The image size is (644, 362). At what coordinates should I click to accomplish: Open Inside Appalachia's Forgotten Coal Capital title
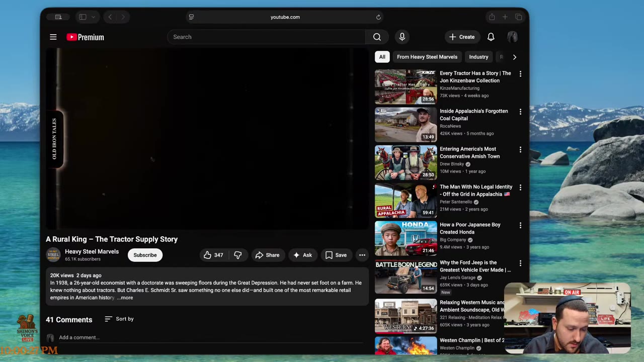point(474,115)
